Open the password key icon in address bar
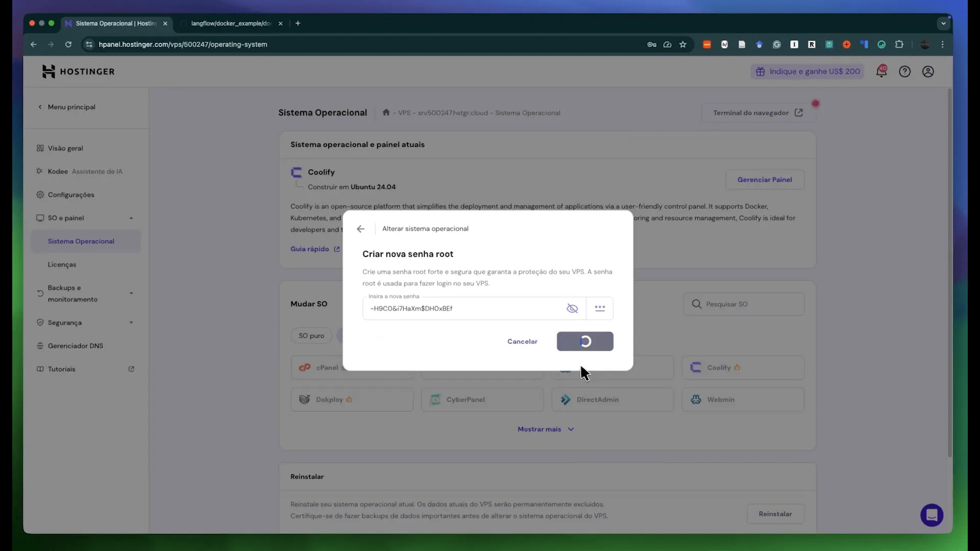The height and width of the screenshot is (551, 980). [x=652, y=44]
